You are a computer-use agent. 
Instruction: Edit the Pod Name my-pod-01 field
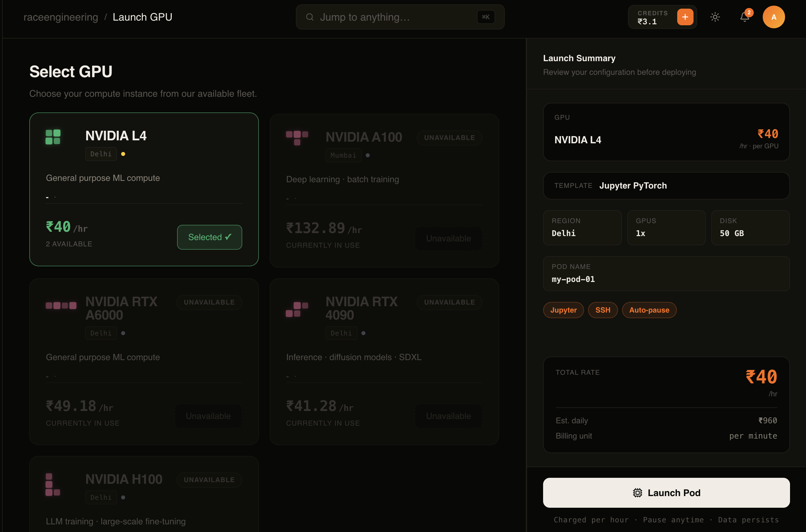pyautogui.click(x=666, y=274)
